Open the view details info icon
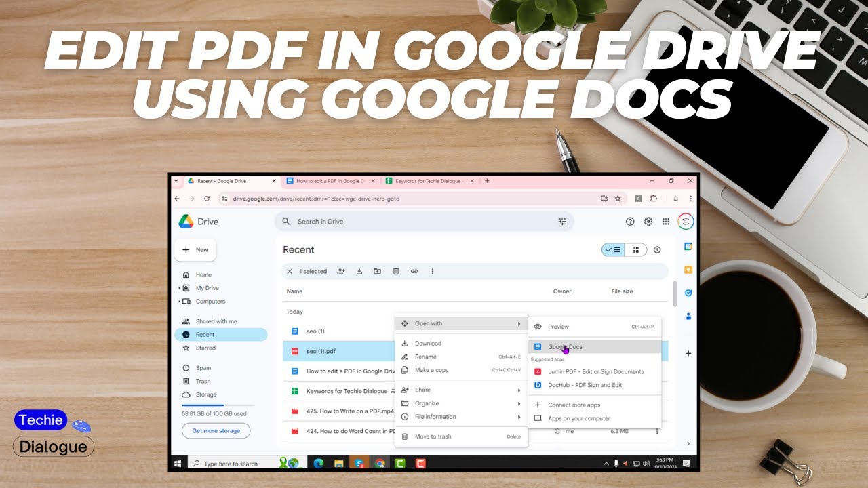Screen dimensions: 868x488 coord(657,250)
